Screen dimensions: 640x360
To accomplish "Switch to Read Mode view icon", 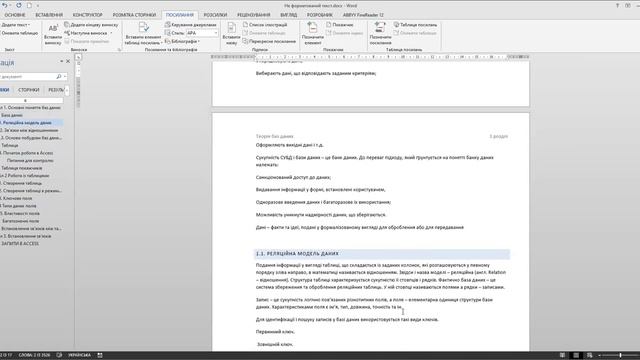I will [x=562, y=356].
